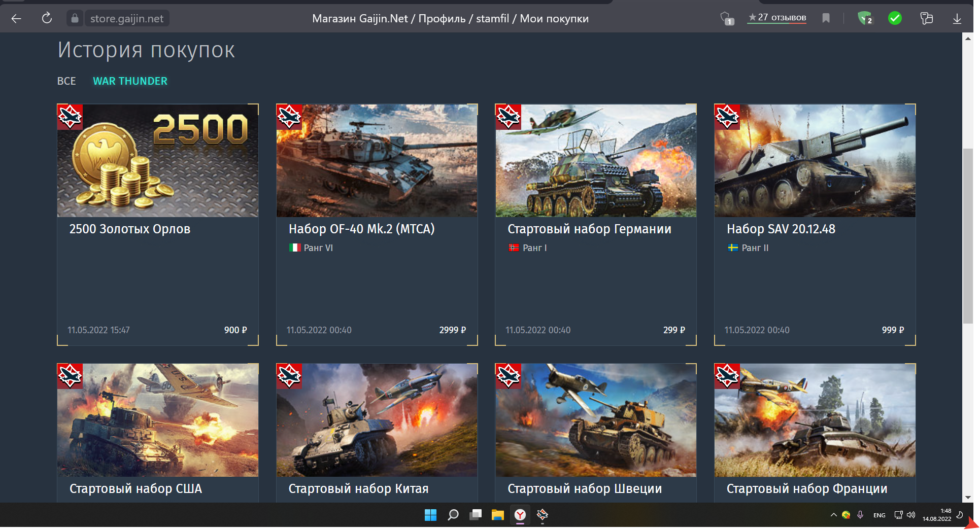Click the War Thunder badge on Швеции card
The height and width of the screenshot is (530, 980).
point(508,376)
